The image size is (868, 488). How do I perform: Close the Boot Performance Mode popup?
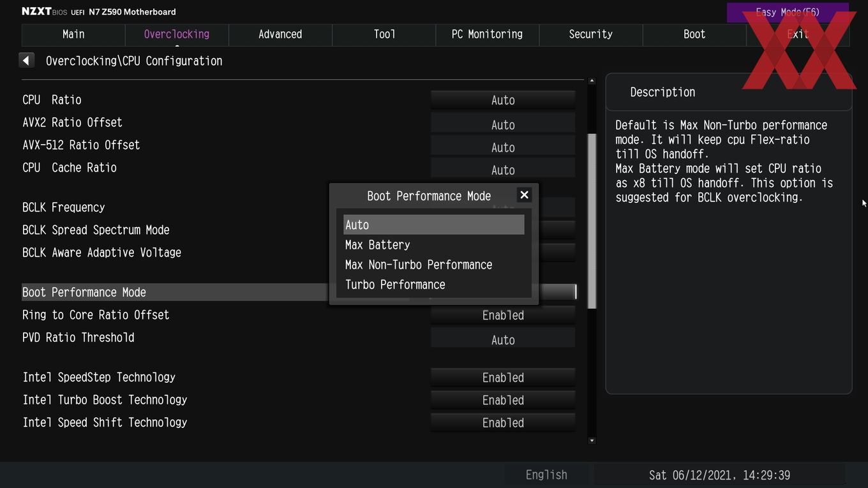[x=524, y=195]
